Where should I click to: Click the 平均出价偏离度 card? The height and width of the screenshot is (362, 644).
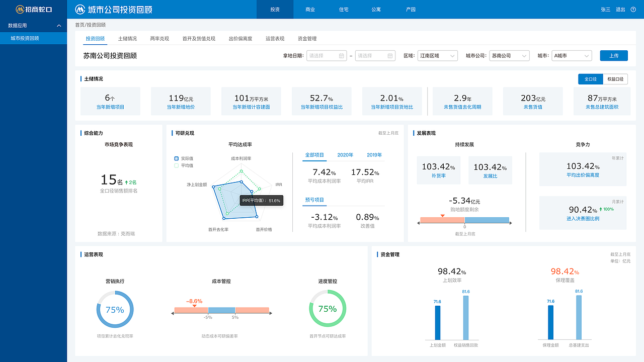click(583, 169)
